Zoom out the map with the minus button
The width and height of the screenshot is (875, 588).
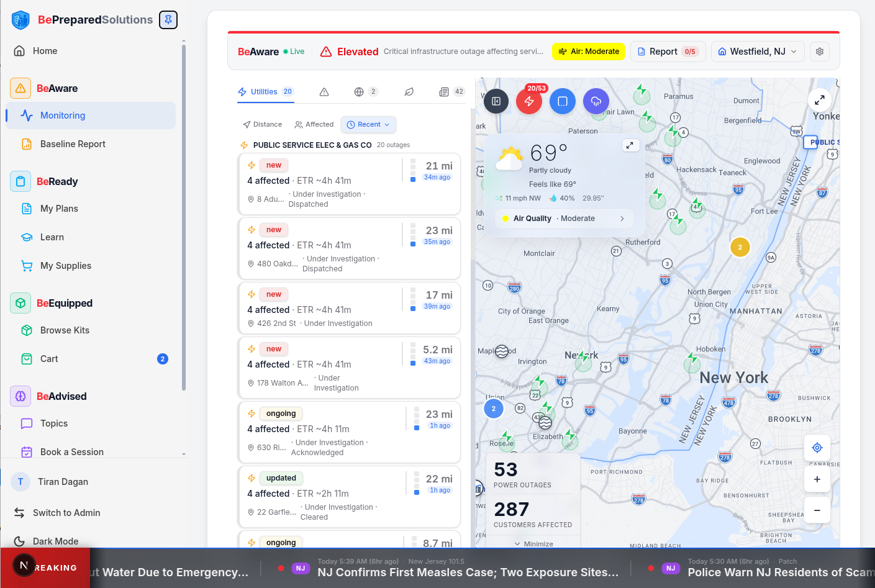[x=817, y=510]
